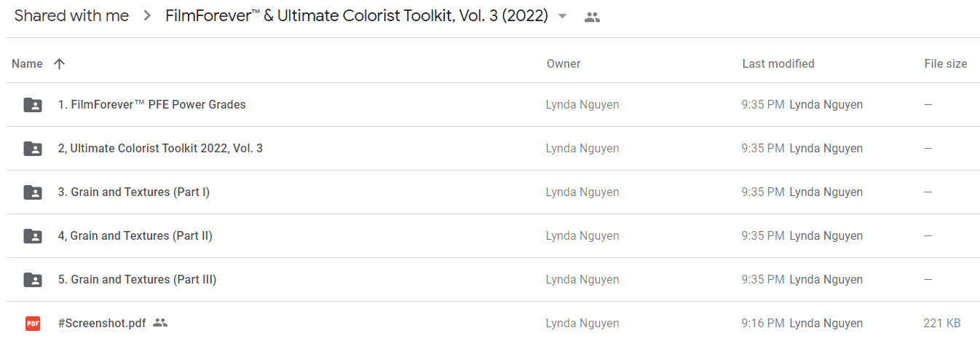Select the folder icon for Grain and Textures (Part III)
980x344 pixels.
(33, 280)
